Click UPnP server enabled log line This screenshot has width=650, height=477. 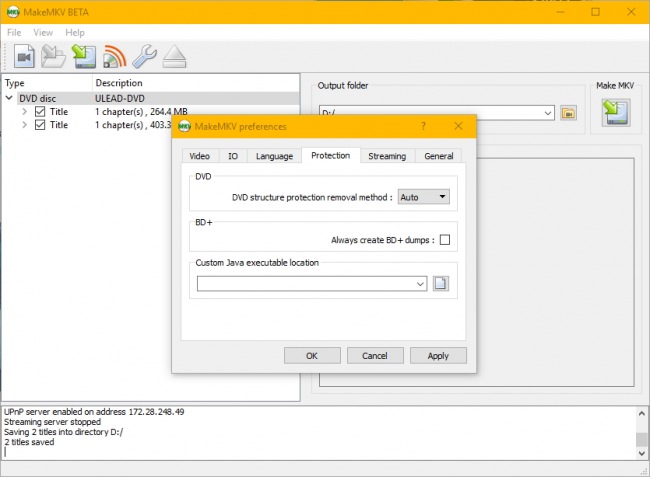point(94,412)
